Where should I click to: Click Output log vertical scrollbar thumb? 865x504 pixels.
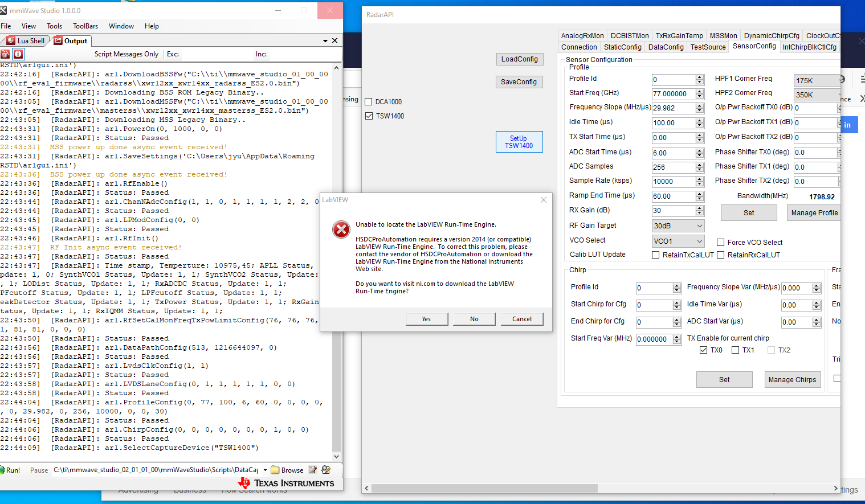point(336,392)
